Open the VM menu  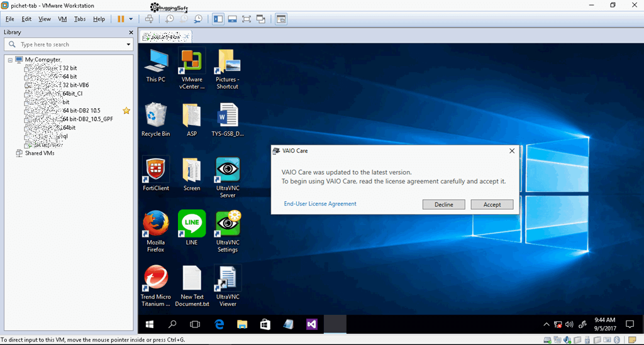[62, 19]
